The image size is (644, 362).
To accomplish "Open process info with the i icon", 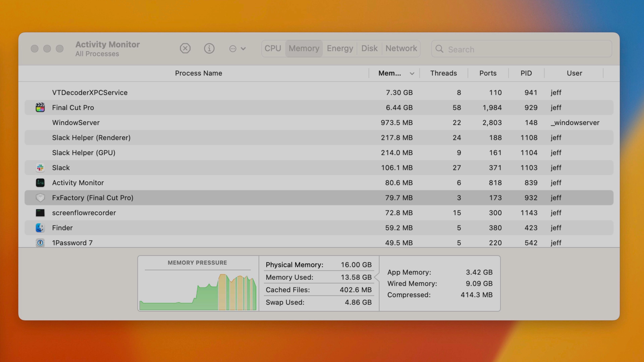I will point(209,48).
